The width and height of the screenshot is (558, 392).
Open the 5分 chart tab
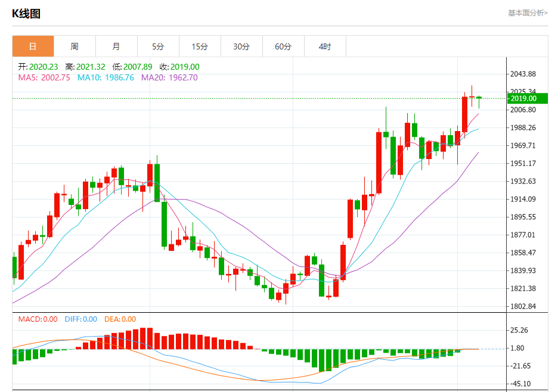158,46
